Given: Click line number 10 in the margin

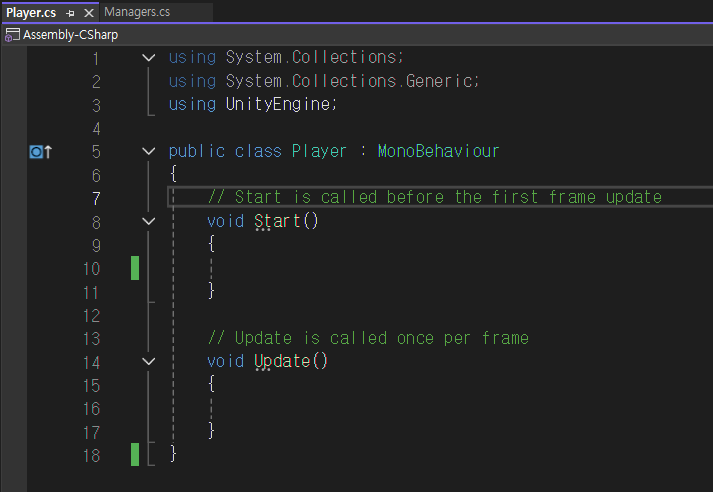Looking at the screenshot, I should click(x=91, y=269).
